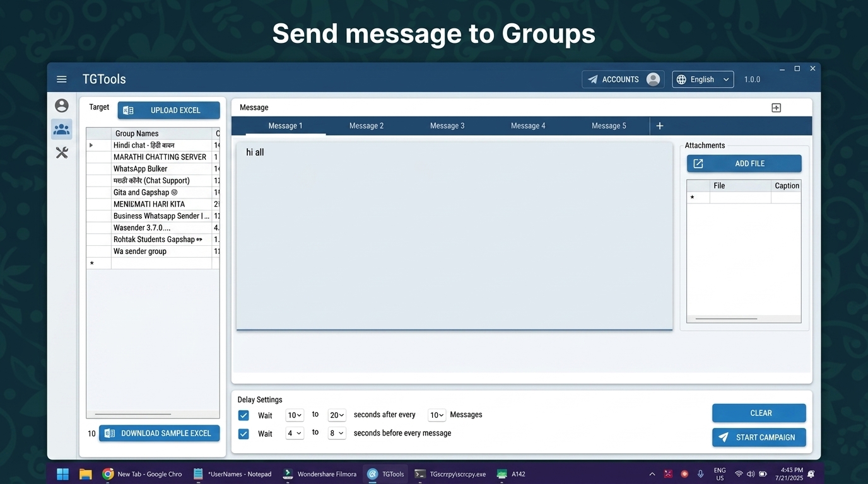Image resolution: width=868 pixels, height=484 pixels.
Task: Open A142 taskbar item
Action: tap(512, 474)
